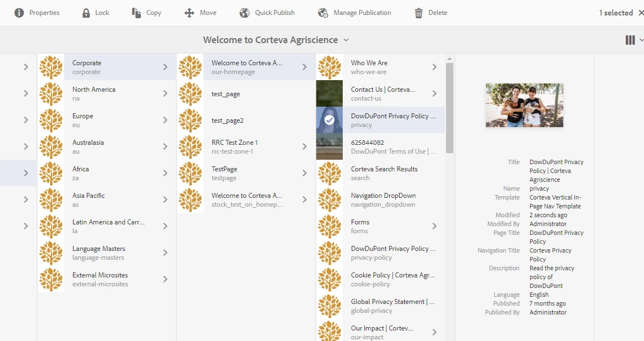Click Corteva Search Results tree icon
644x341 pixels.
click(x=329, y=173)
